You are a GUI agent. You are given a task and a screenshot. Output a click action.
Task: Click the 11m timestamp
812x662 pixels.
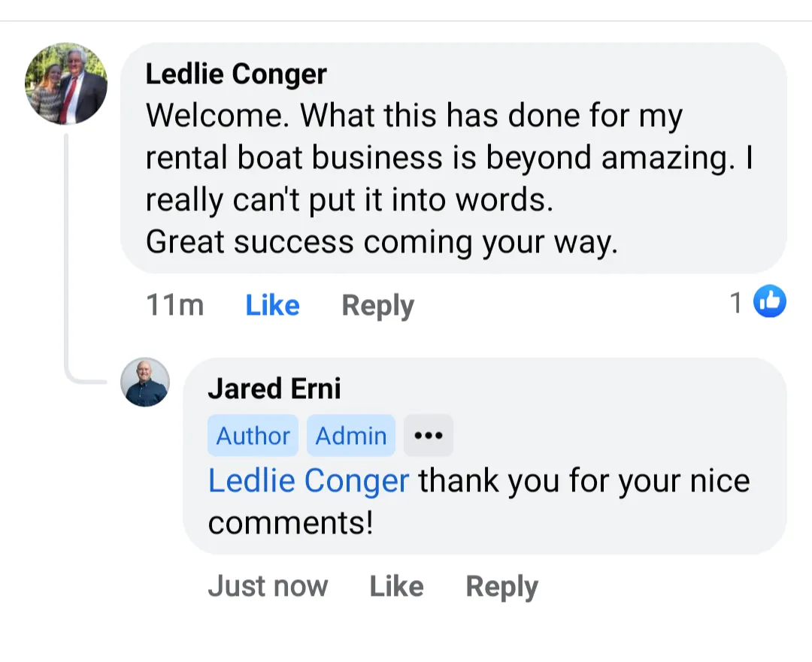(175, 305)
